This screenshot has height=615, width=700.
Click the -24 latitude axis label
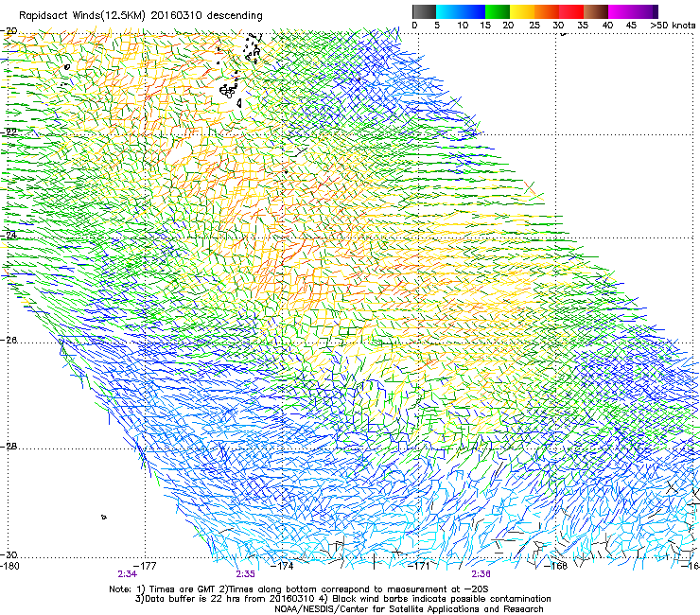coord(9,235)
